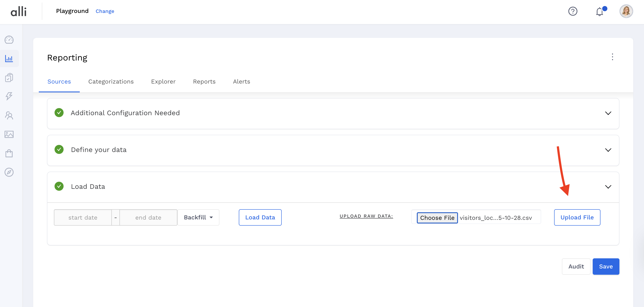
Task: Click the Upload File button
Action: click(577, 217)
